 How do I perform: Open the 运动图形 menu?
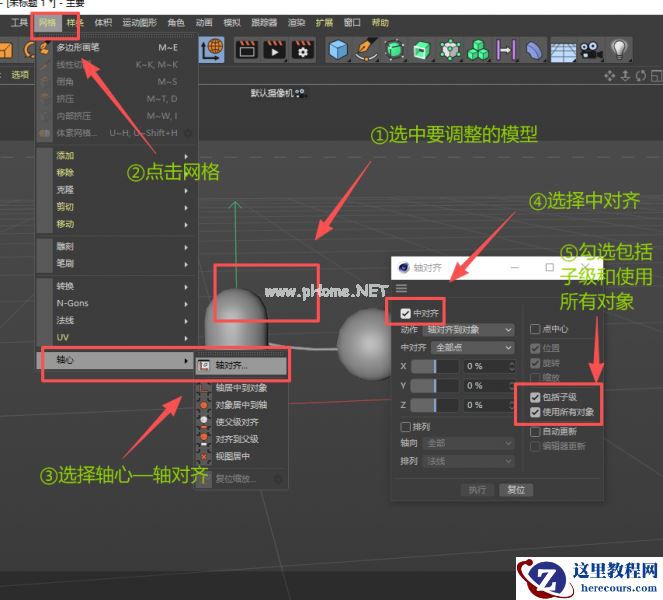139,22
